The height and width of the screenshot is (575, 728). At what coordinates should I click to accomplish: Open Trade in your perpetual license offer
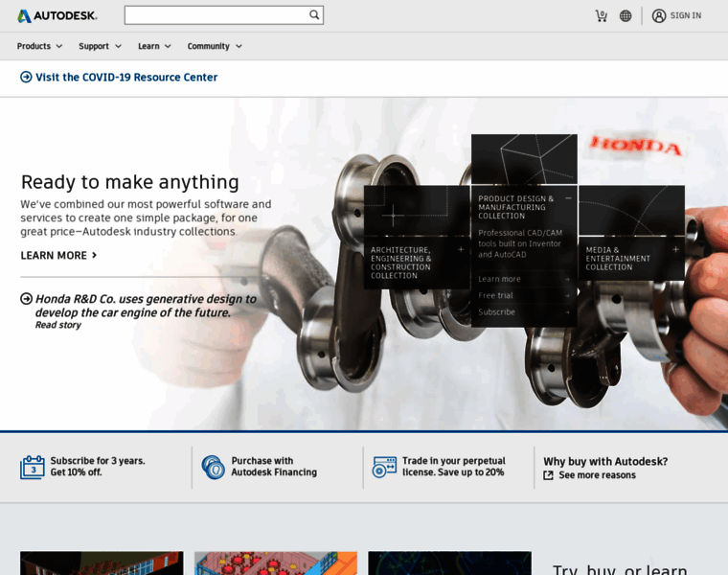click(454, 467)
